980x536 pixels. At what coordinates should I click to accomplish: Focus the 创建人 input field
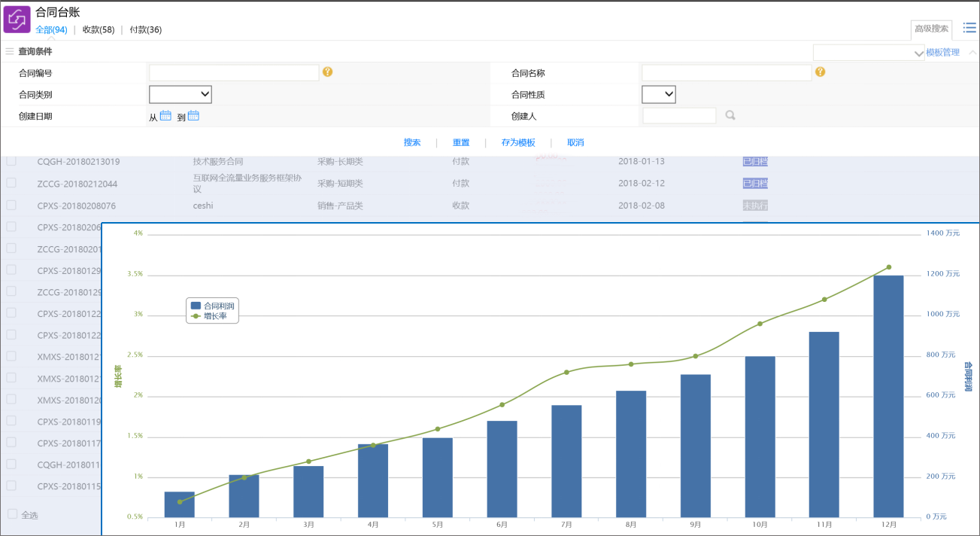pyautogui.click(x=679, y=116)
